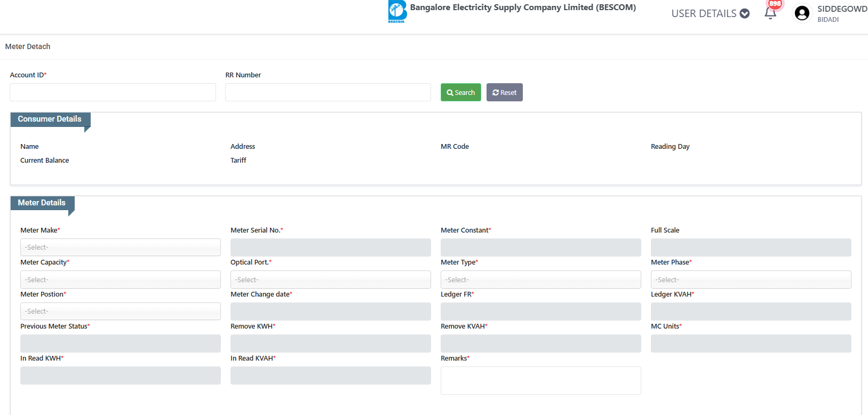This screenshot has width=868, height=415.
Task: Click the Meter Serial No. field
Action: pos(331,248)
